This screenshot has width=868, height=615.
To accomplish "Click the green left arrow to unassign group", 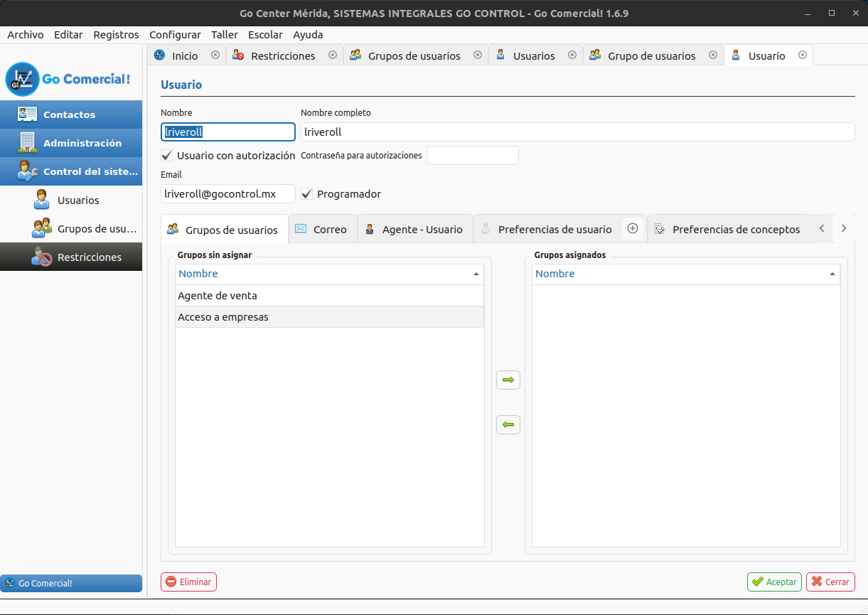I will (x=508, y=424).
